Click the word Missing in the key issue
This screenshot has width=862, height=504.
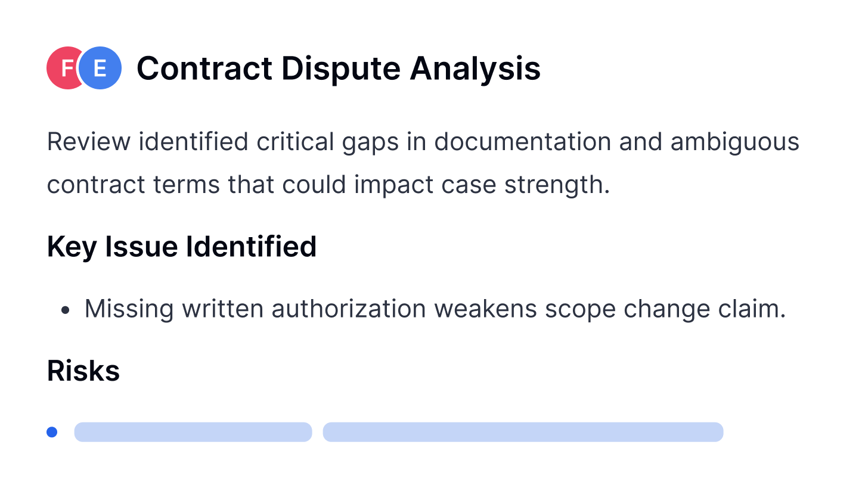point(129,309)
